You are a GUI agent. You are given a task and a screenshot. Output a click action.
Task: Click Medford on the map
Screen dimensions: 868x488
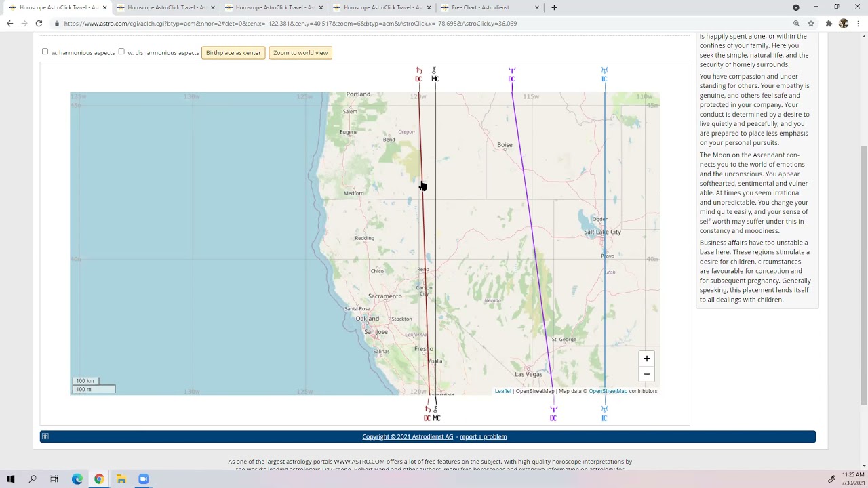354,193
